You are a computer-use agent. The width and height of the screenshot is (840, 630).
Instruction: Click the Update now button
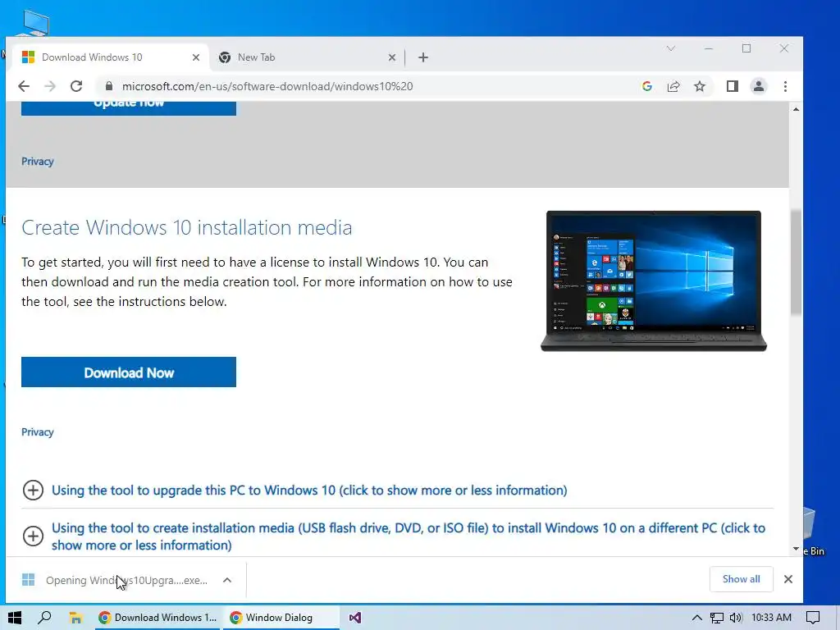pyautogui.click(x=129, y=107)
